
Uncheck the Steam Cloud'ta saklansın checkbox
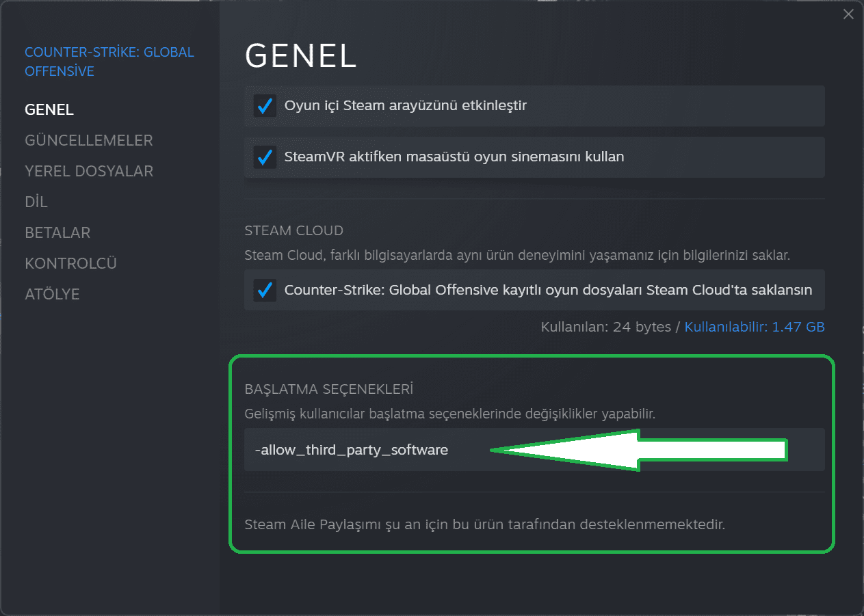pyautogui.click(x=265, y=290)
